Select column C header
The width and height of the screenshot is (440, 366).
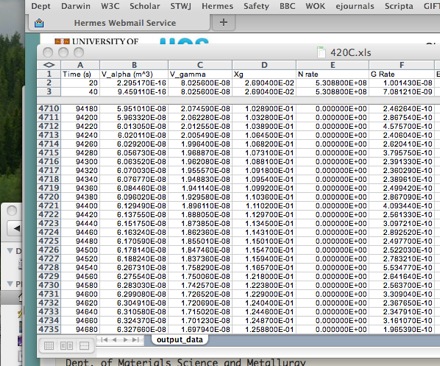(x=200, y=65)
